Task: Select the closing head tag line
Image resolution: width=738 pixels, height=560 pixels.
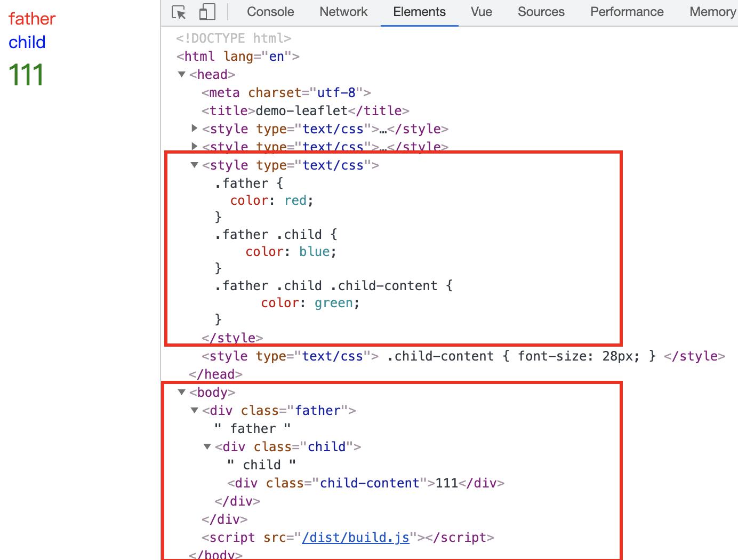Action: coord(216,374)
